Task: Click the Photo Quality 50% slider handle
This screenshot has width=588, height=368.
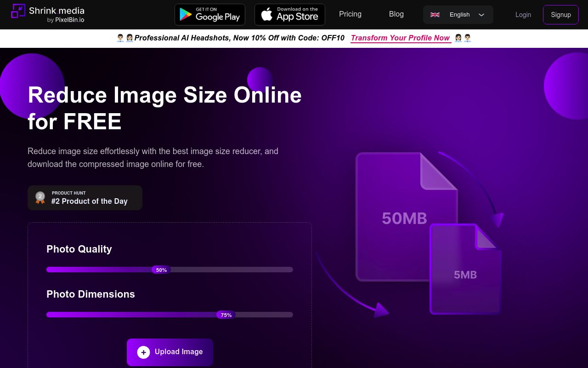Action: [161, 270]
